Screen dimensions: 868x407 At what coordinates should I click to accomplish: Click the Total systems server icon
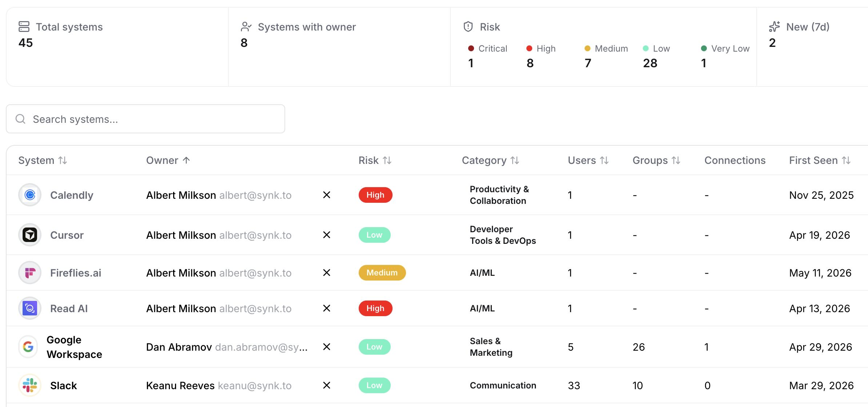click(24, 27)
